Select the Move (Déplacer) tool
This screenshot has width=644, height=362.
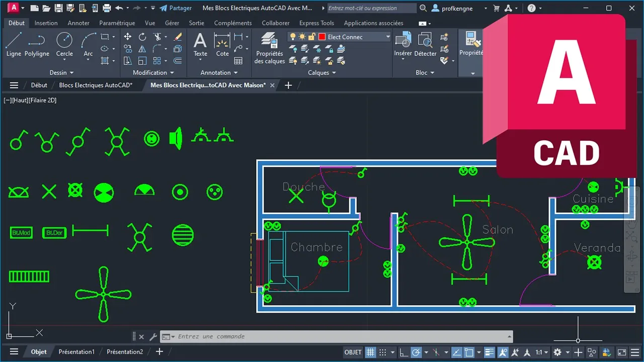click(x=128, y=37)
